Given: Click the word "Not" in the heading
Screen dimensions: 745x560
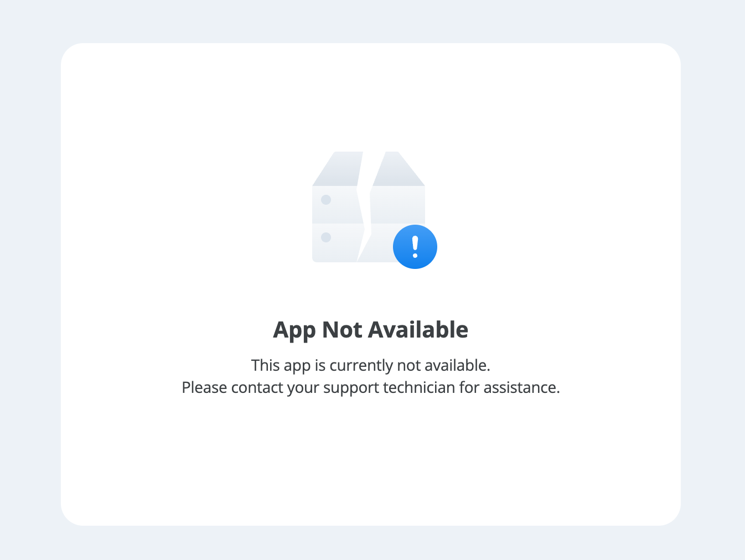Looking at the screenshot, I should tap(342, 330).
